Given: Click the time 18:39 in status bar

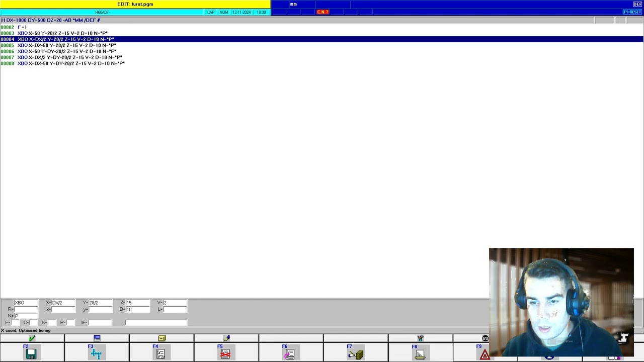Looking at the screenshot, I should click(x=261, y=12).
